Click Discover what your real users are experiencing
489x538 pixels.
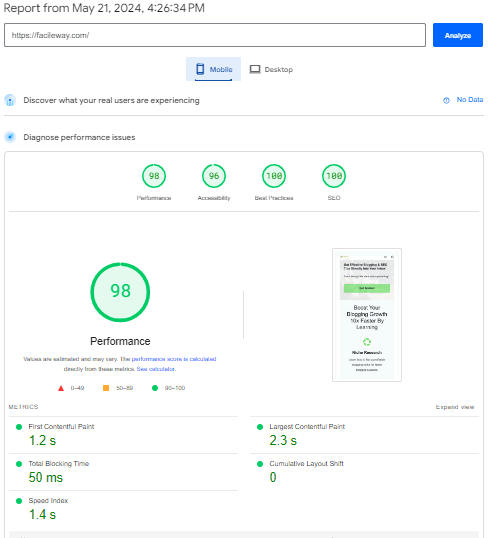pyautogui.click(x=112, y=100)
